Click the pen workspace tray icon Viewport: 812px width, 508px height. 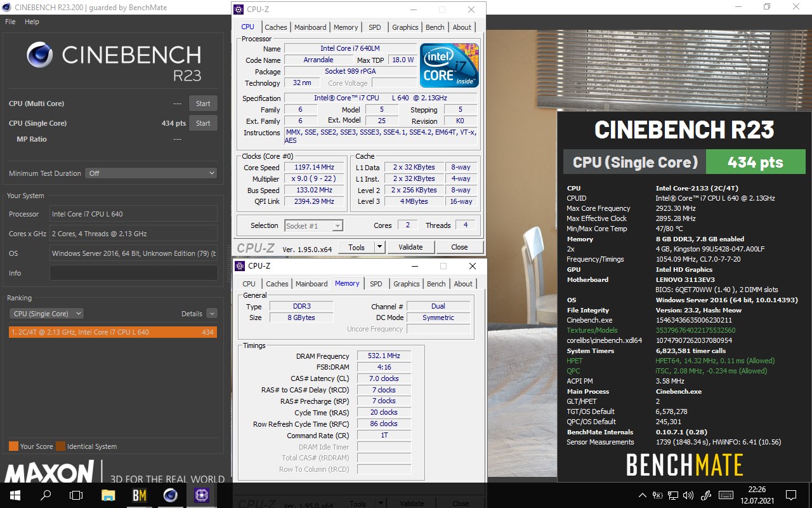pyautogui.click(x=707, y=495)
